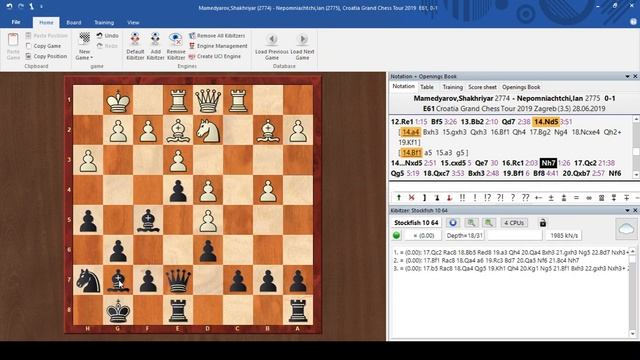Click the green engine status light
Image resolution: width=640 pixels, height=360 pixels.
coord(396,236)
